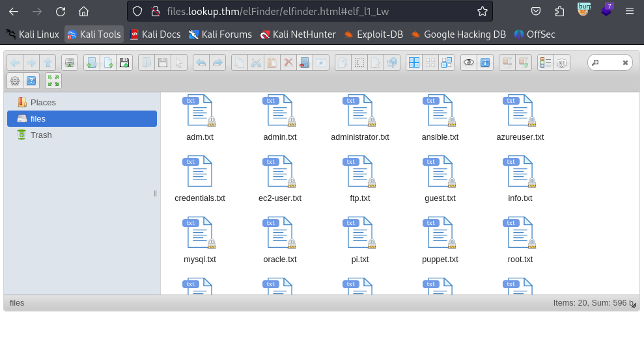This screenshot has height=344, width=644.
Task: Click the Rename toolbar icon
Action: (x=359, y=62)
